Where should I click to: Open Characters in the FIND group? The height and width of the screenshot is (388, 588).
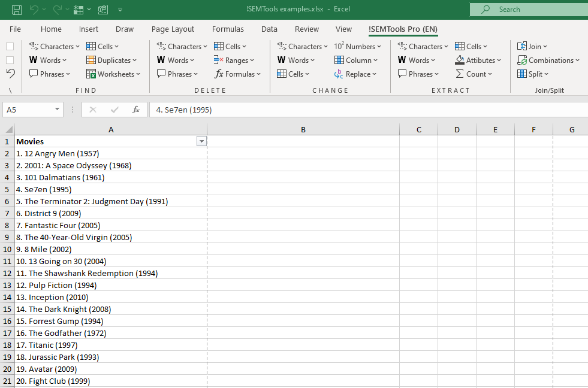[x=55, y=47]
